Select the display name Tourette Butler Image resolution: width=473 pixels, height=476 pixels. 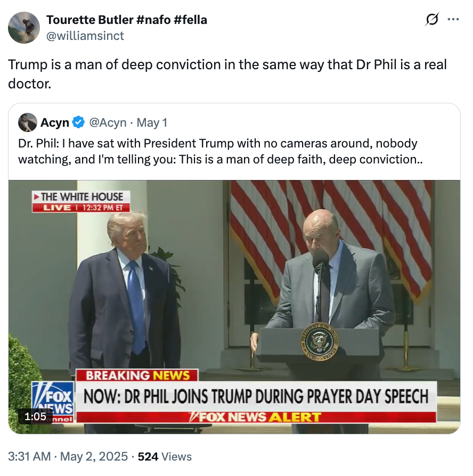[x=127, y=20]
